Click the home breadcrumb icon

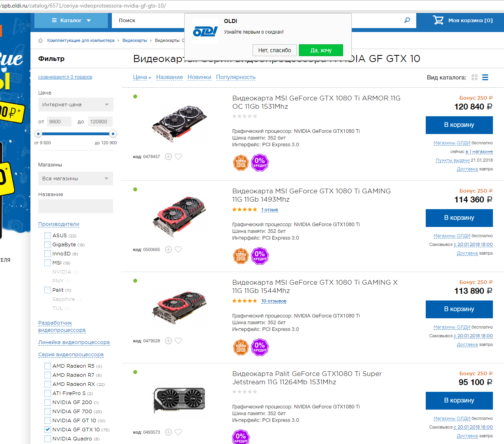[x=40, y=40]
